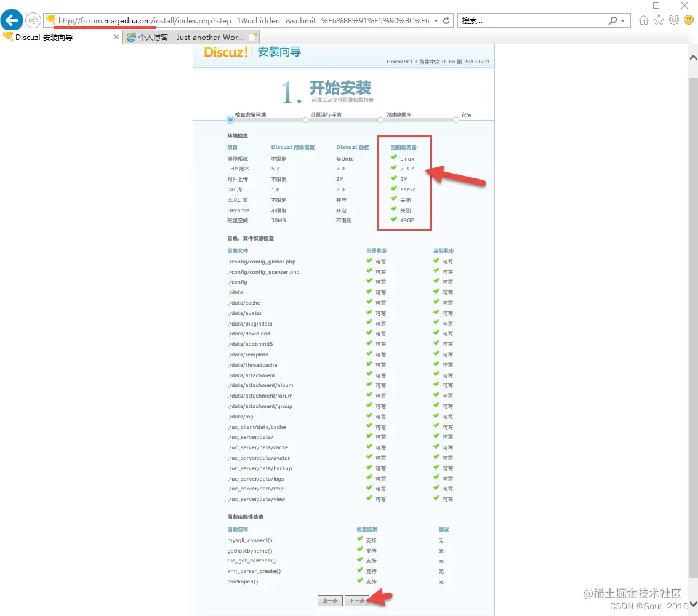This screenshot has width=698, height=616.
Task: Click the Discuz! logo
Action: point(226,52)
